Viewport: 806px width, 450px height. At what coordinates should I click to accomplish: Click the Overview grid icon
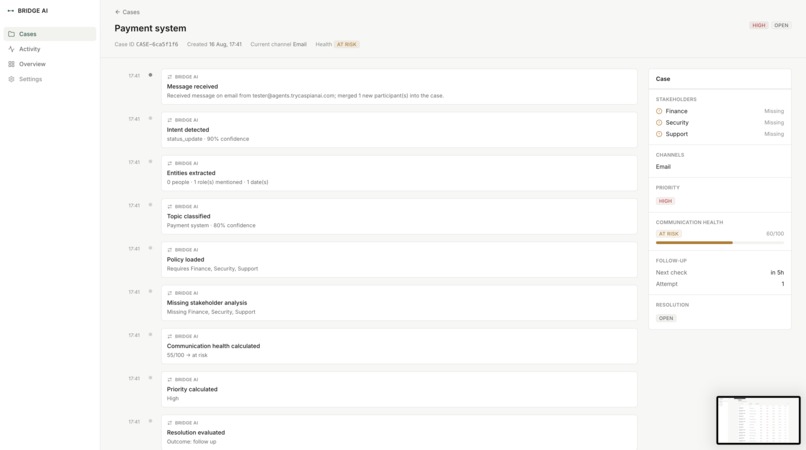pos(11,64)
